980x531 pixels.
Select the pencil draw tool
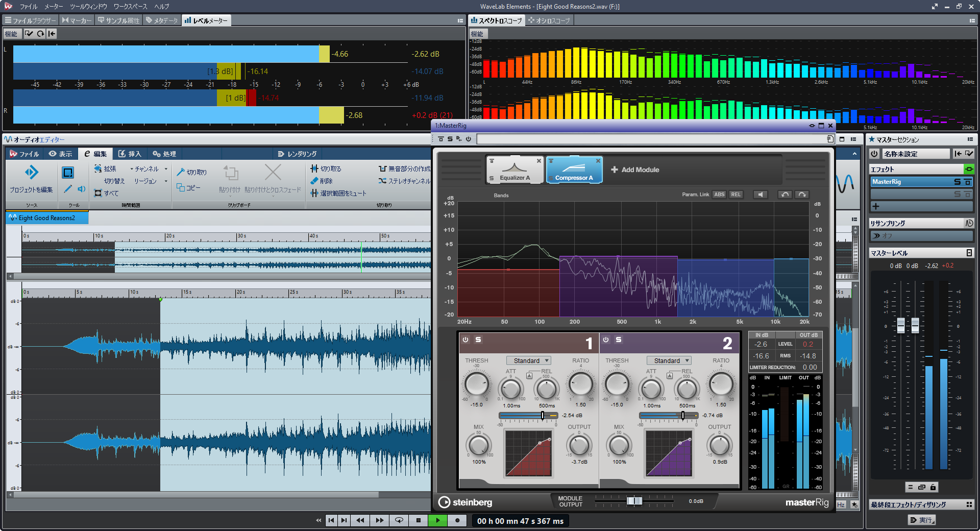68,189
